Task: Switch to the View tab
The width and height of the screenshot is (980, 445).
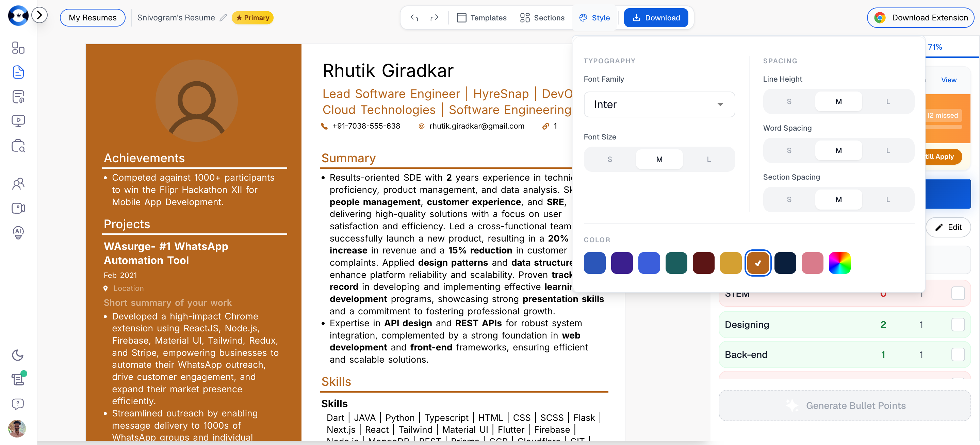Action: (949, 80)
